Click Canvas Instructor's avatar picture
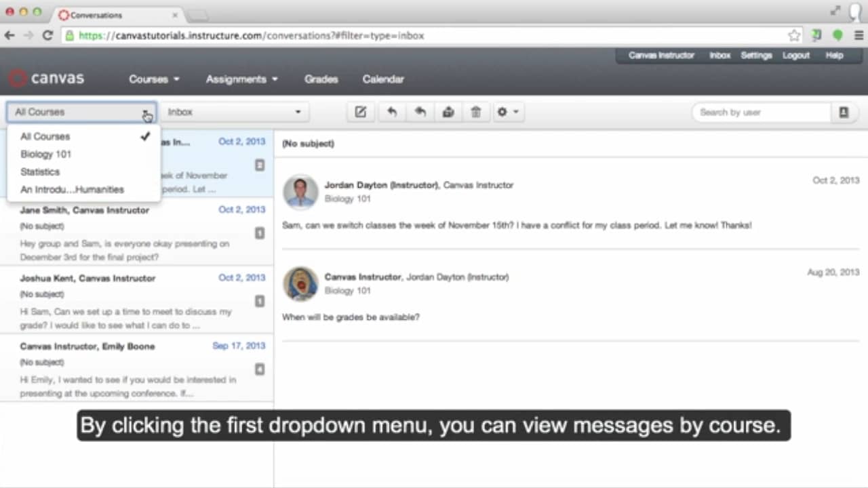This screenshot has height=488, width=868. [300, 284]
